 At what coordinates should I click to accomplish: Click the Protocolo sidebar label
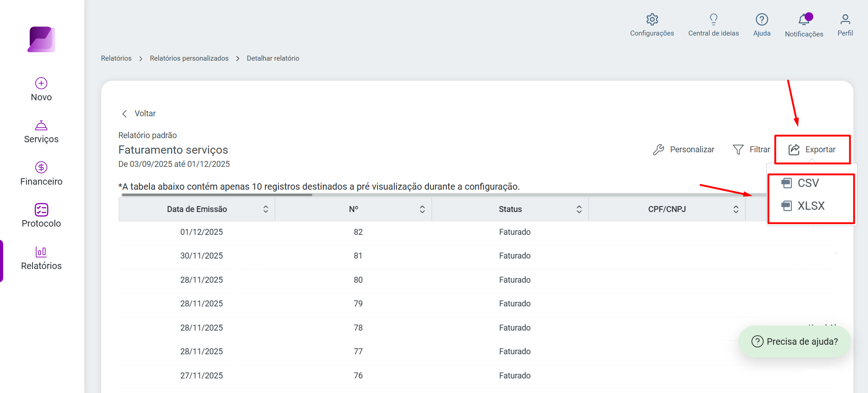click(41, 223)
